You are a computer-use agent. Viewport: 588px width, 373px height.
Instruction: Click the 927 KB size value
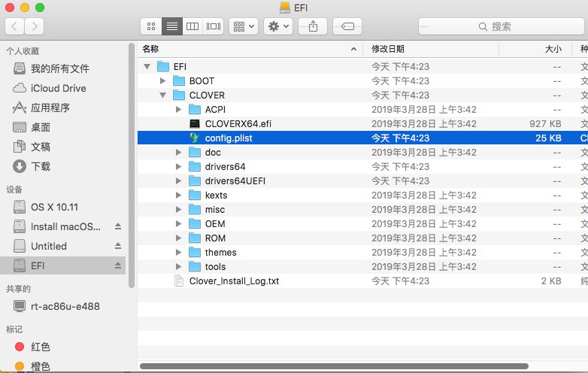click(x=545, y=124)
